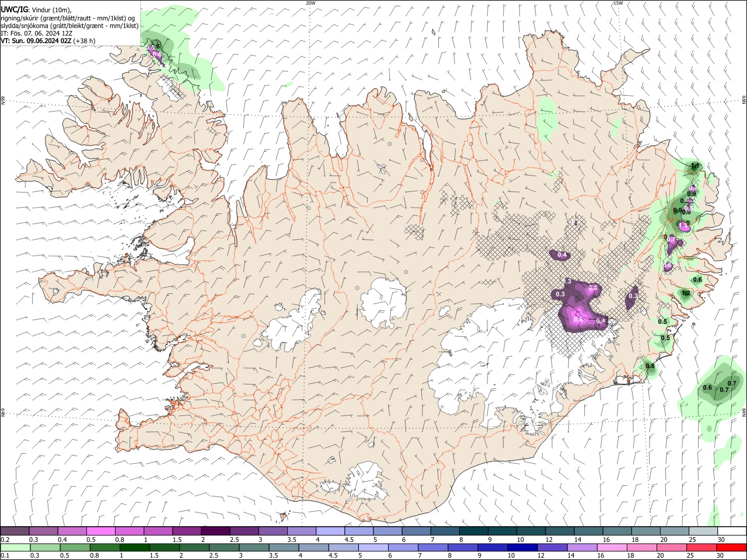The height and width of the screenshot is (560, 747).
Task: Click the '4.5' label under the top scale
Action: pos(348,540)
